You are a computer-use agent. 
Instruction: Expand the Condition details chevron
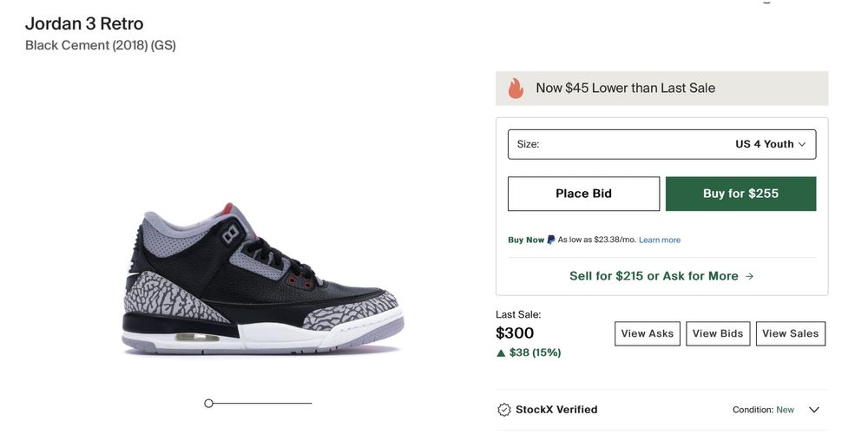tap(814, 410)
